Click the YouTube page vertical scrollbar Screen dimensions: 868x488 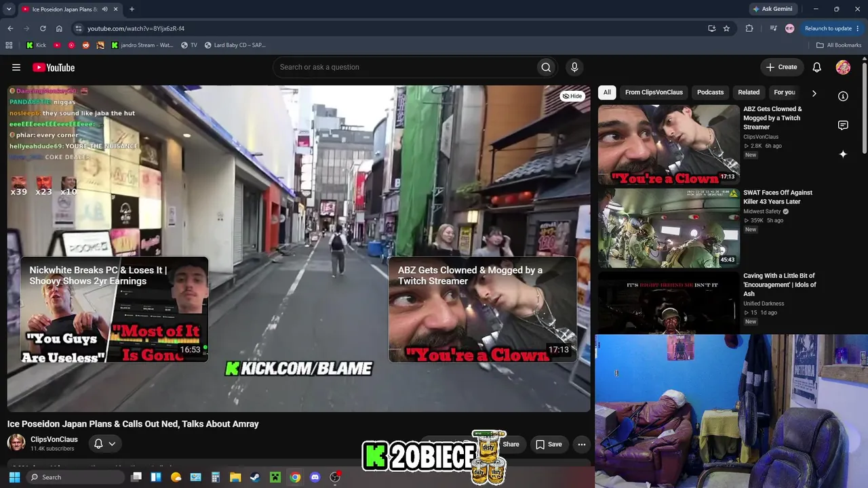pos(865,108)
